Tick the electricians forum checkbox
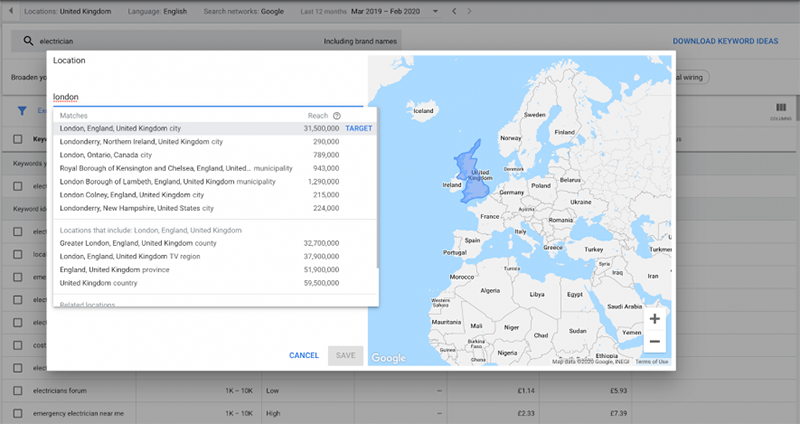 18,391
